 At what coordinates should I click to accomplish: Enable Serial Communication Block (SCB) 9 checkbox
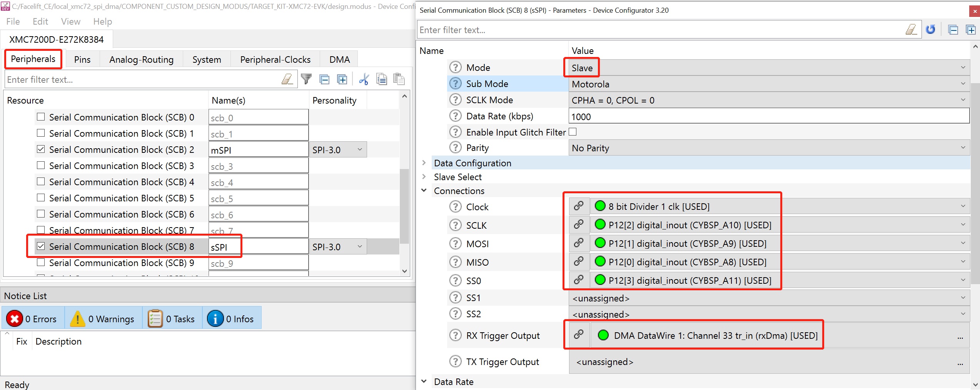[x=41, y=262]
